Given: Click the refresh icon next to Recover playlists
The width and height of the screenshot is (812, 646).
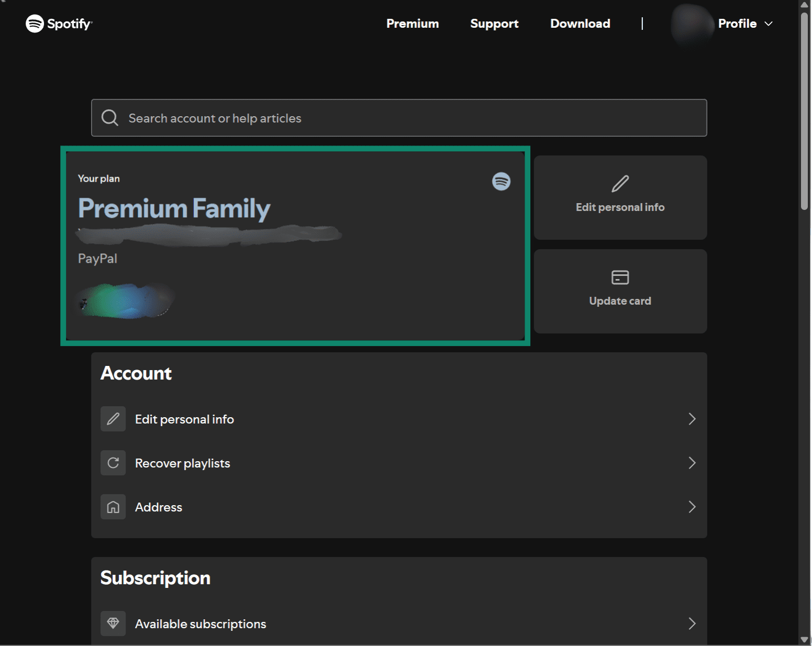Looking at the screenshot, I should (113, 463).
